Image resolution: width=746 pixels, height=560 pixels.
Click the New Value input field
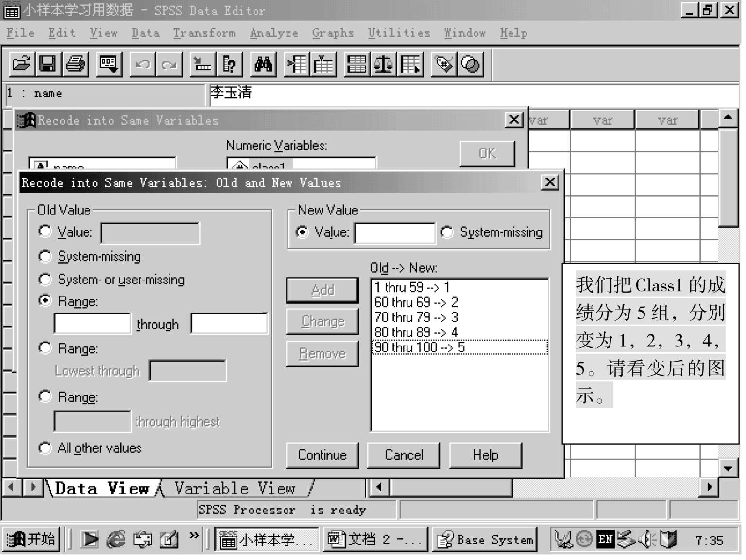click(x=394, y=233)
